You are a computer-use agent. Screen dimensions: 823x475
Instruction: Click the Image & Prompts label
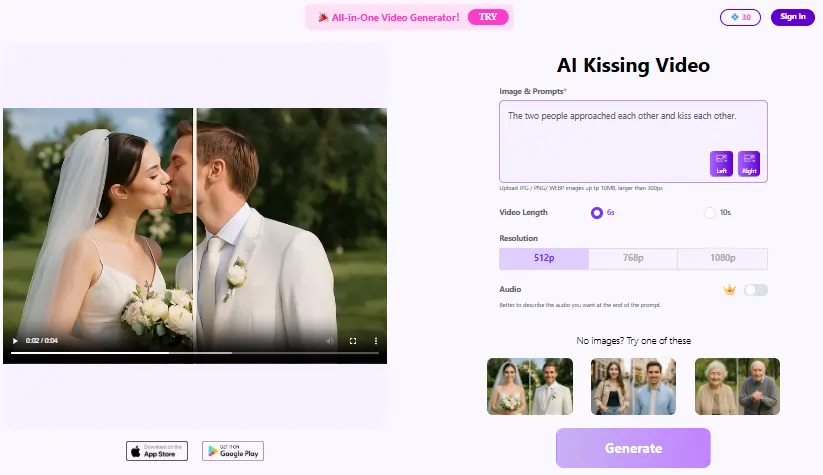pos(533,91)
